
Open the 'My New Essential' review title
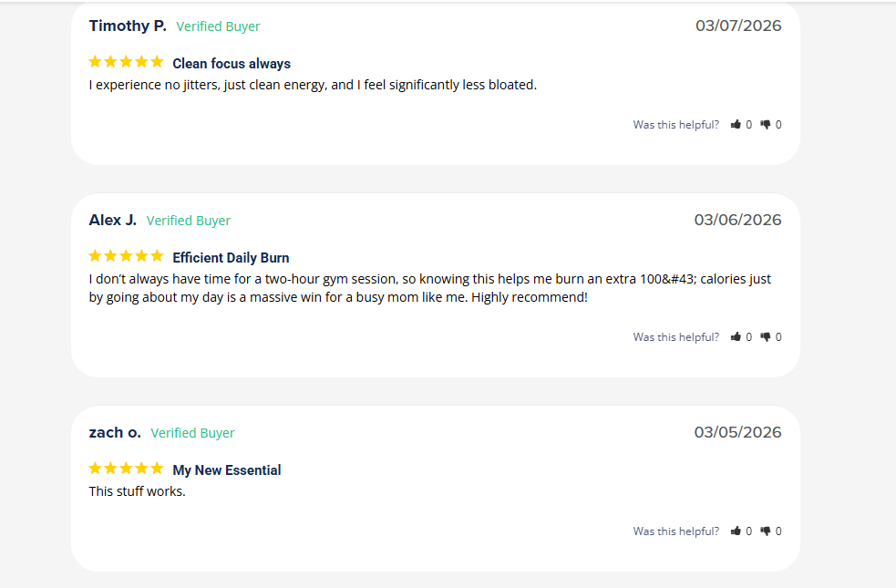227,470
